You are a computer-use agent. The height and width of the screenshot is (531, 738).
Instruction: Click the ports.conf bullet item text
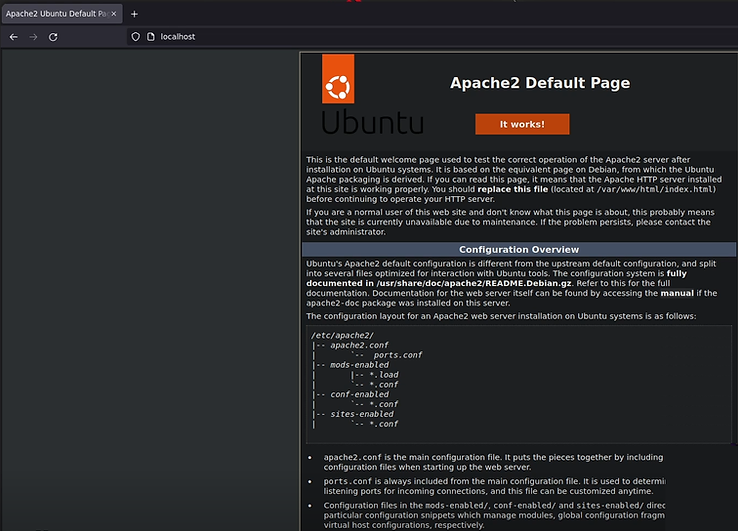click(x=494, y=486)
